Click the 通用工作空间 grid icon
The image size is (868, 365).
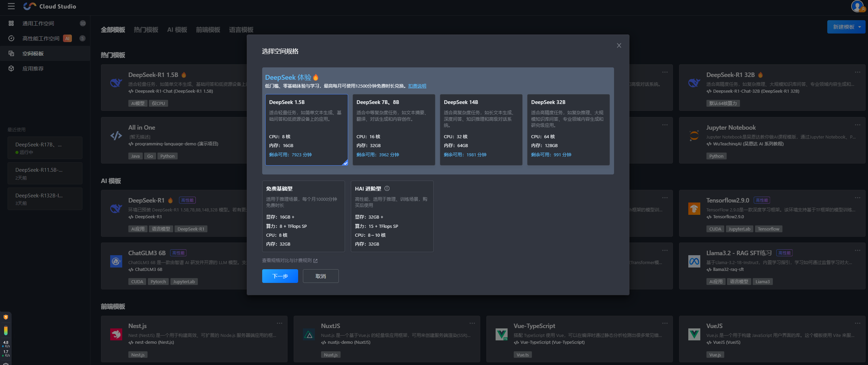pyautogui.click(x=11, y=23)
